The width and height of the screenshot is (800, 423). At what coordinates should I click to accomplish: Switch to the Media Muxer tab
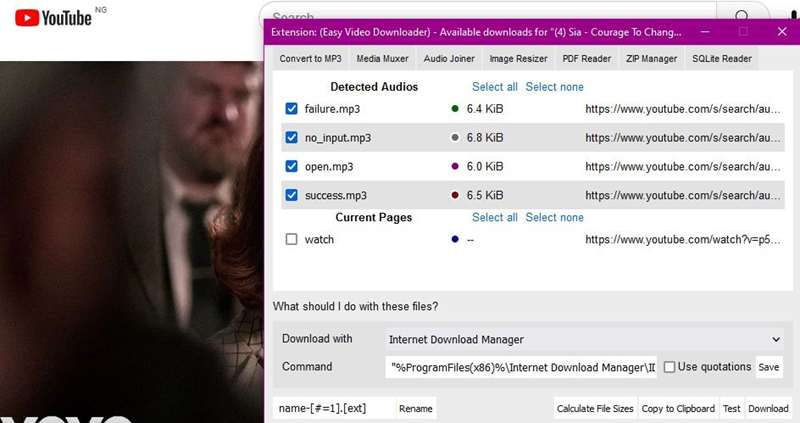(x=382, y=59)
